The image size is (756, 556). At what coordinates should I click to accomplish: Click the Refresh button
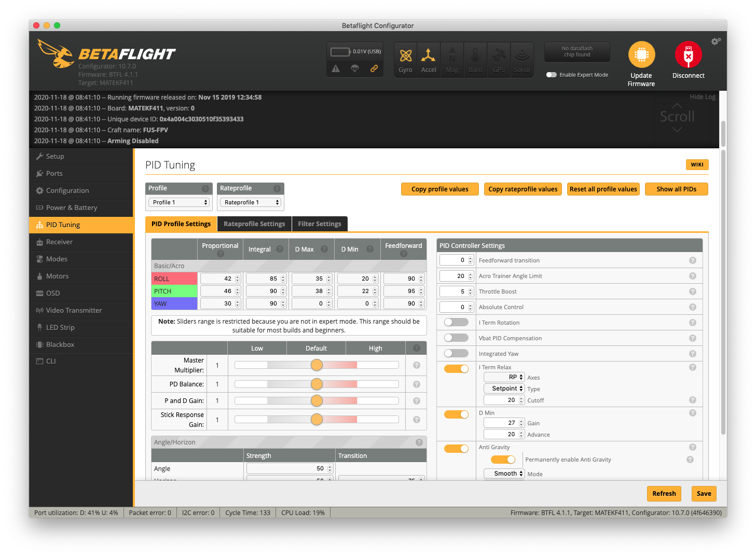coord(664,494)
